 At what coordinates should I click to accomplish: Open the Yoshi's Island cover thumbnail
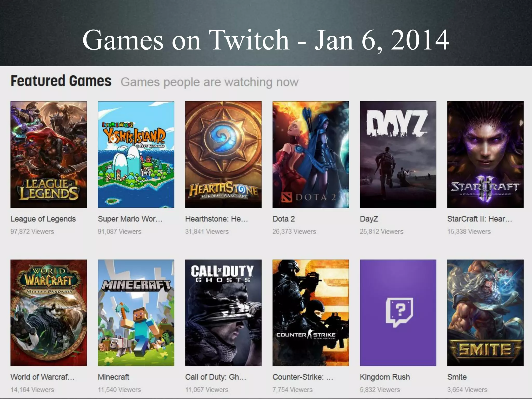[136, 154]
